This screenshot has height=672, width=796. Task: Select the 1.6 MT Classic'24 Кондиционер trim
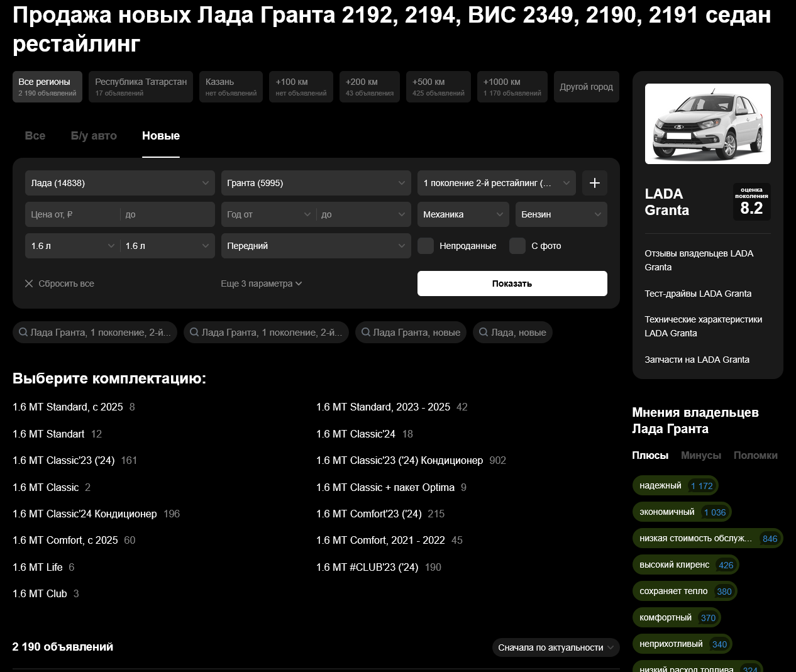[x=85, y=514]
